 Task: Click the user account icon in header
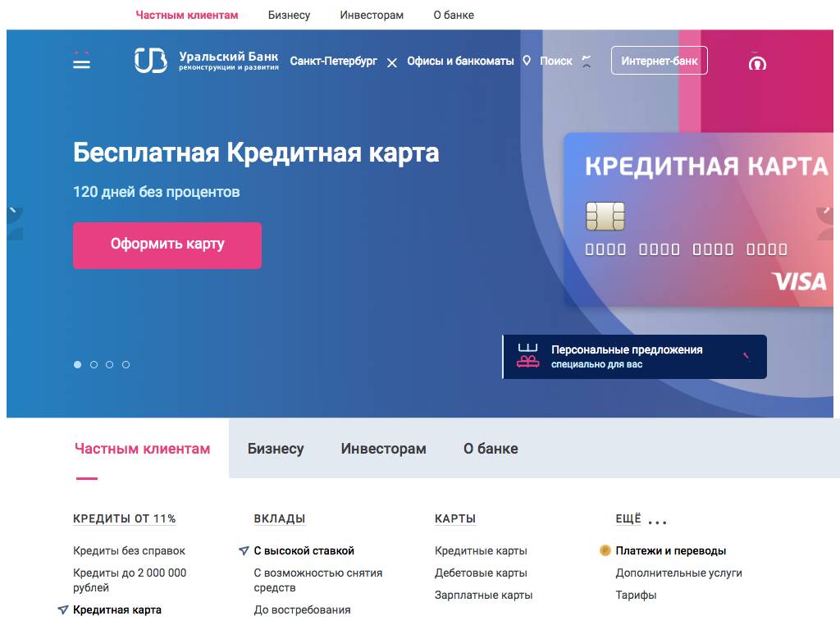coord(757,62)
